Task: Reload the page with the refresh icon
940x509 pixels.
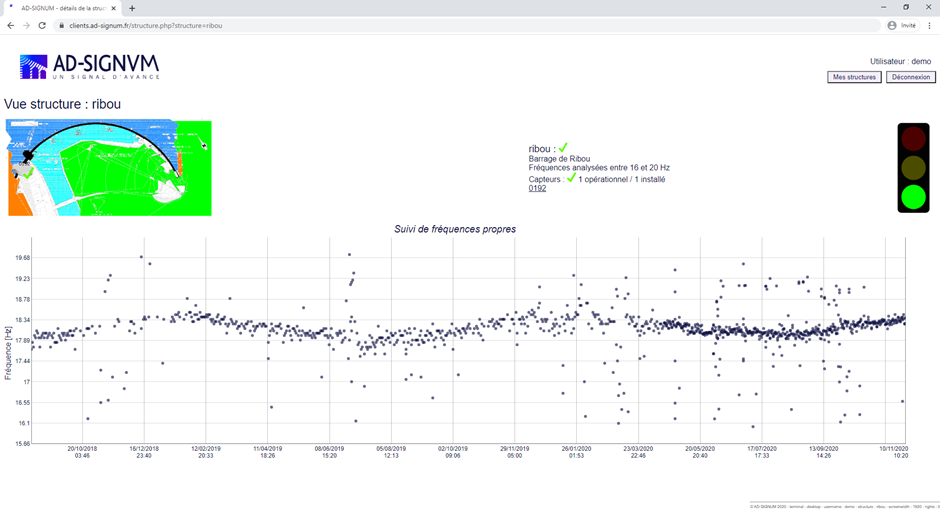Action: pyautogui.click(x=42, y=25)
